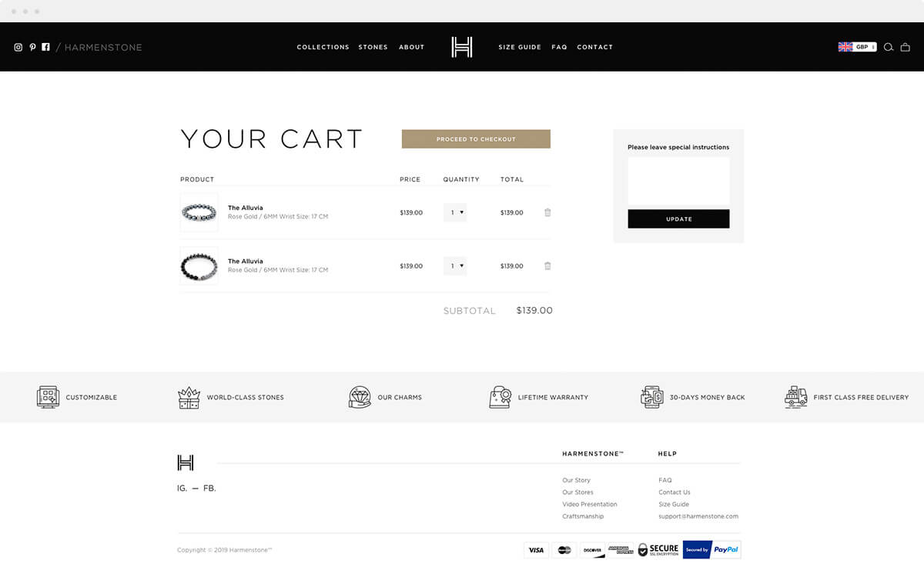Open quantity dropdown for second Alluvia
Screen dimensions: 924x567
tap(455, 266)
